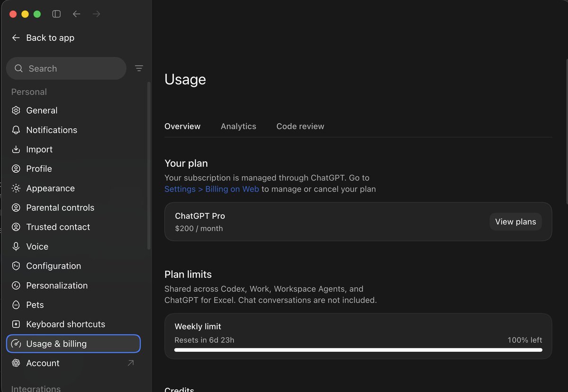Open Settings > Billing on Web link
This screenshot has height=392, width=568.
pyautogui.click(x=212, y=189)
